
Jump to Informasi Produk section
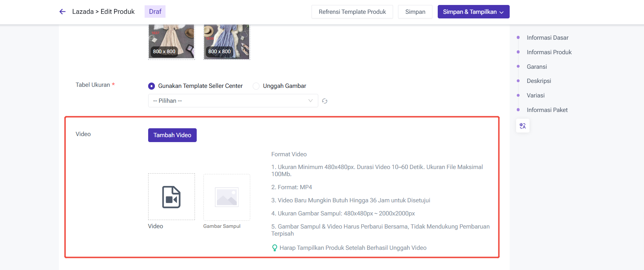(549, 52)
